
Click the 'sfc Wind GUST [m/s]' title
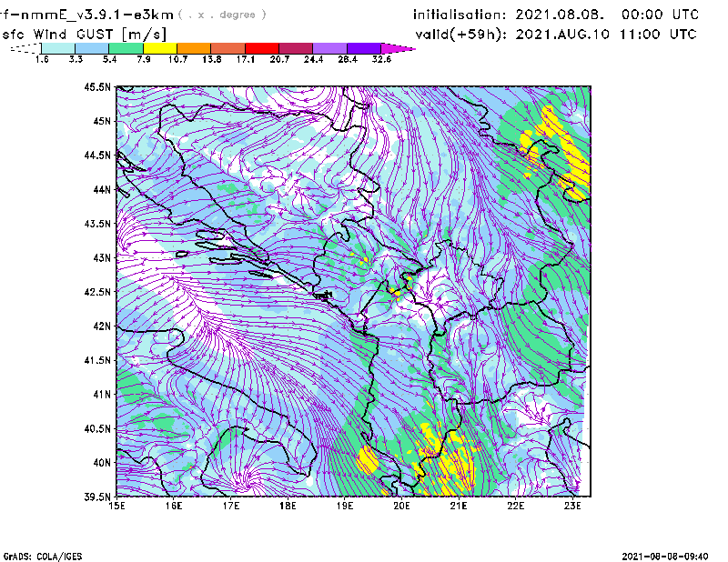pos(84,35)
